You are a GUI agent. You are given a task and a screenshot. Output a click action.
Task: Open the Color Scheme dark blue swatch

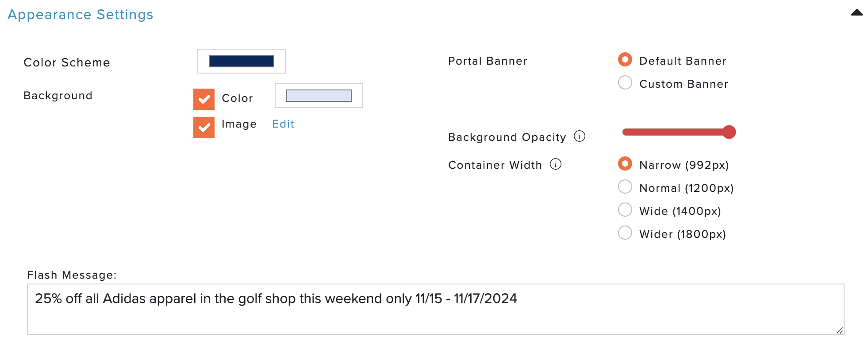[x=242, y=61]
